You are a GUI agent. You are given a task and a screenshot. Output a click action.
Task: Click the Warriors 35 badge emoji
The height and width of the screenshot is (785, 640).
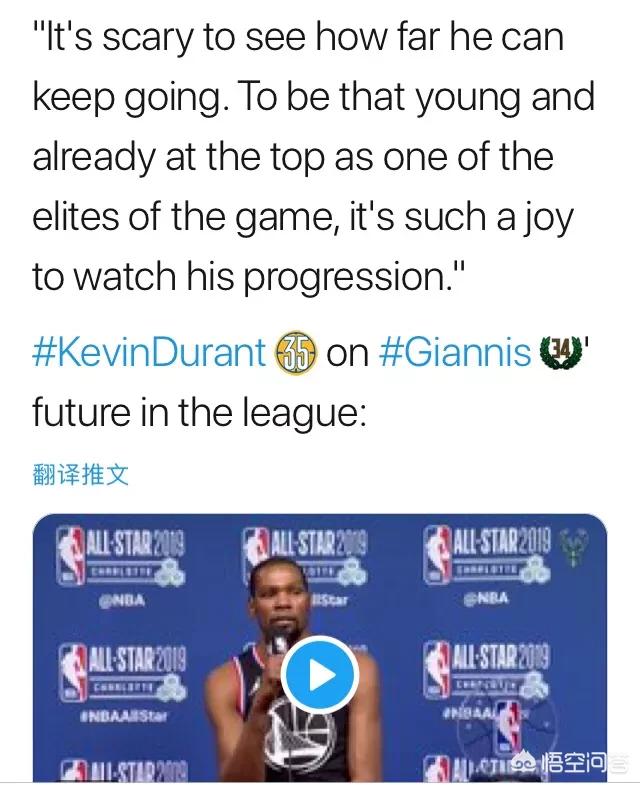pyautogui.click(x=295, y=352)
